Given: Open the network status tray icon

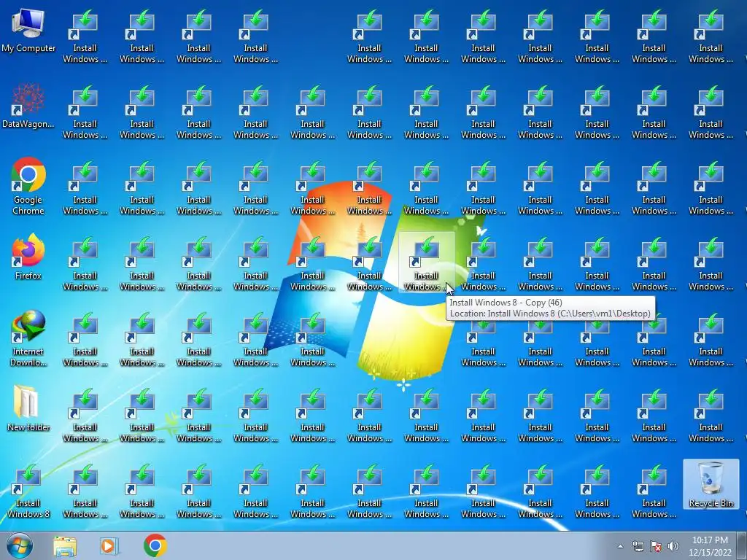Looking at the screenshot, I should pyautogui.click(x=638, y=546).
